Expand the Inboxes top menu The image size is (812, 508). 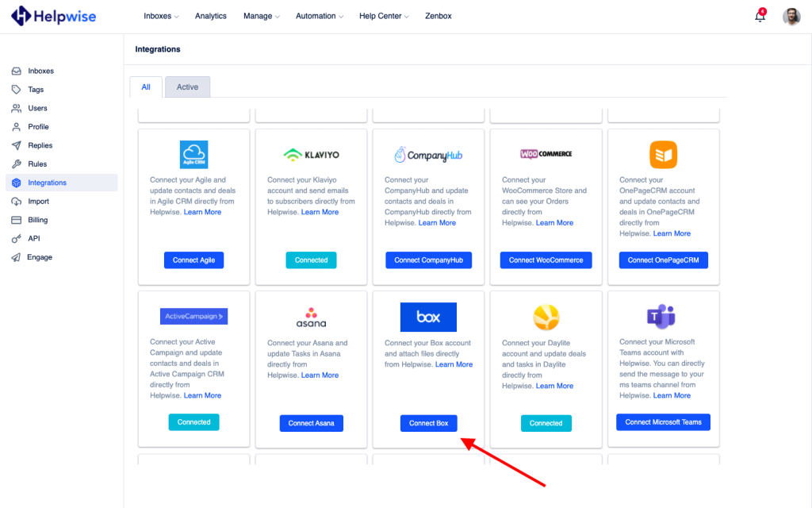coord(161,16)
